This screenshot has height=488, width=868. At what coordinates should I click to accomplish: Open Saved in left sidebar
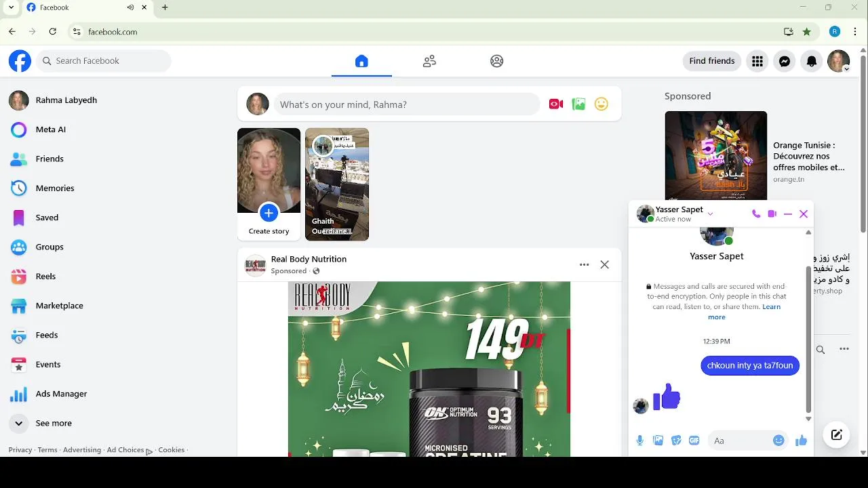pos(47,218)
